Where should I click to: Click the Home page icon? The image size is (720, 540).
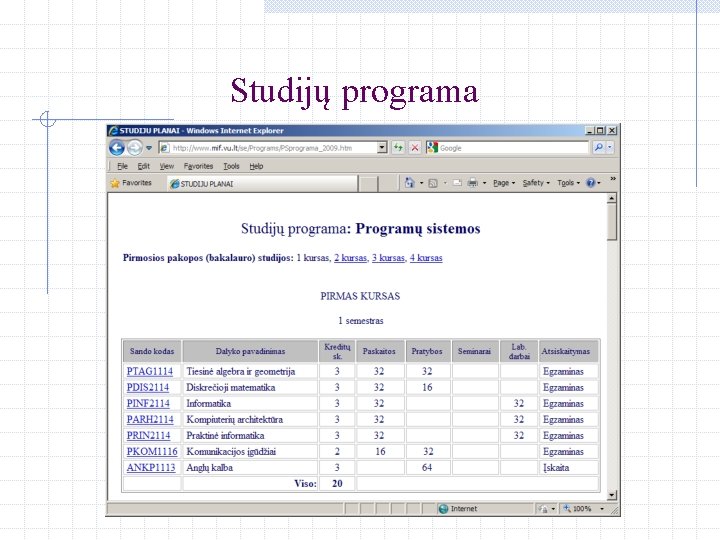click(x=410, y=183)
